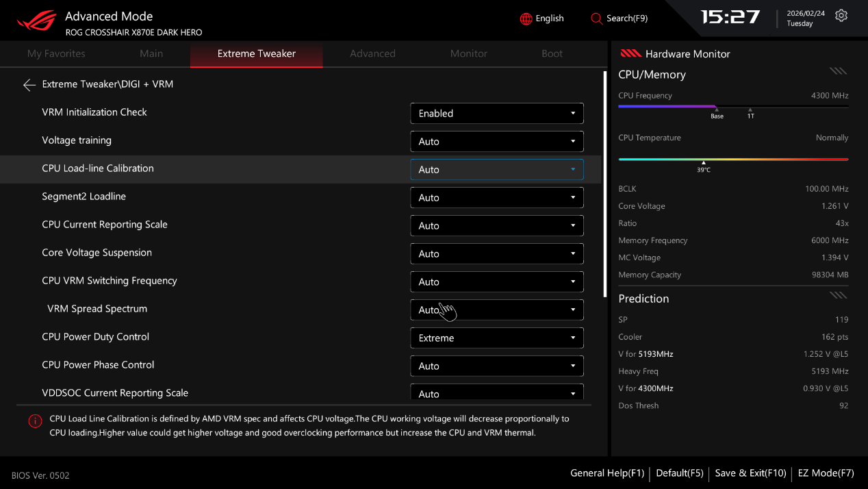Switch to the Advanced tab
Image resolution: width=868 pixels, height=489 pixels.
click(372, 53)
